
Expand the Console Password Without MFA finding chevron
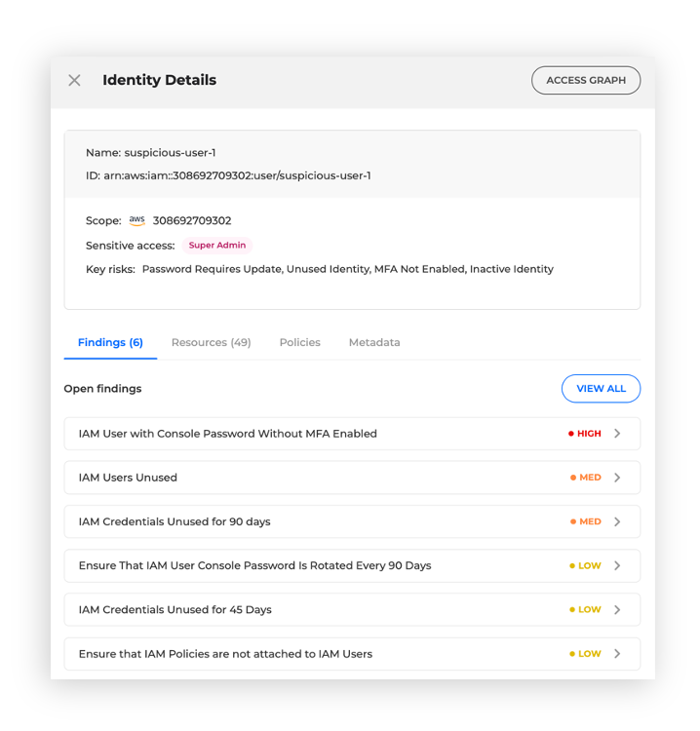pos(617,434)
